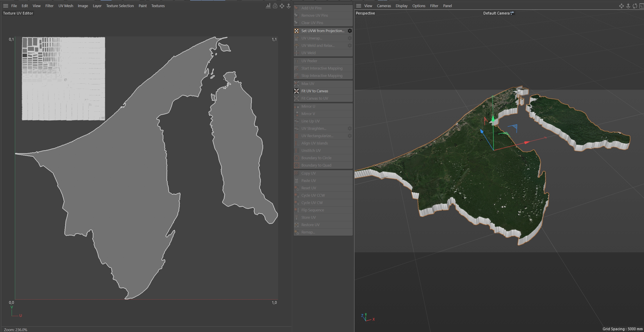Image resolution: width=644 pixels, height=332 pixels.
Task: Click the small UV island grid thumbnail
Action: (64, 78)
